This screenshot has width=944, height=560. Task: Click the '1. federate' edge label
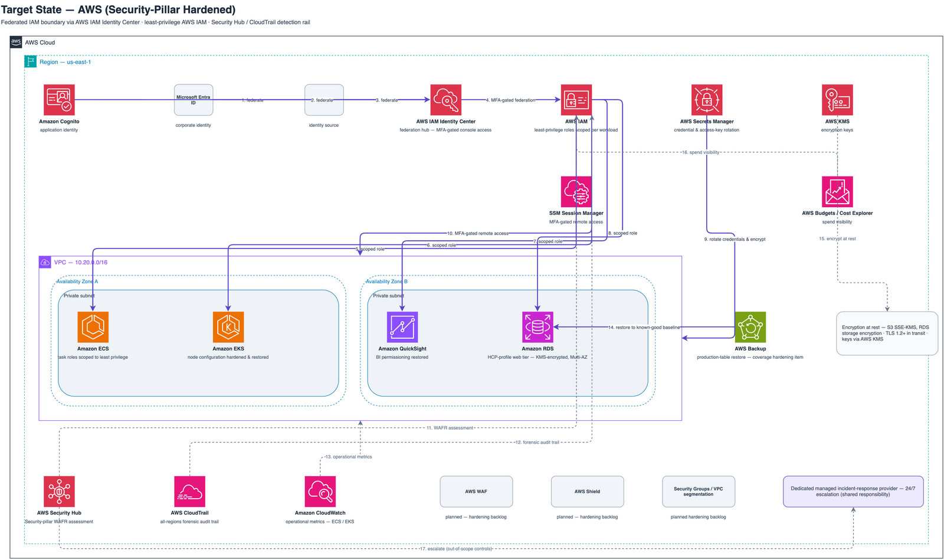point(253,100)
